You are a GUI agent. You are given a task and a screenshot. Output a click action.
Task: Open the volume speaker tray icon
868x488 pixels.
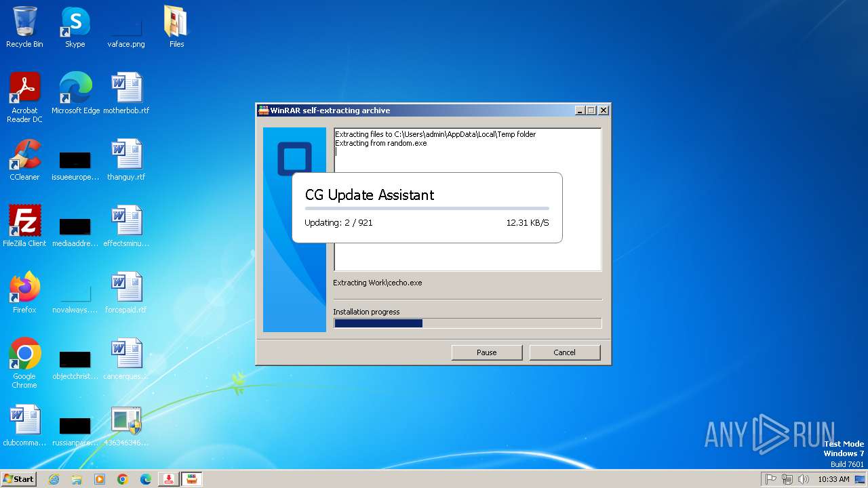pyautogui.click(x=804, y=479)
